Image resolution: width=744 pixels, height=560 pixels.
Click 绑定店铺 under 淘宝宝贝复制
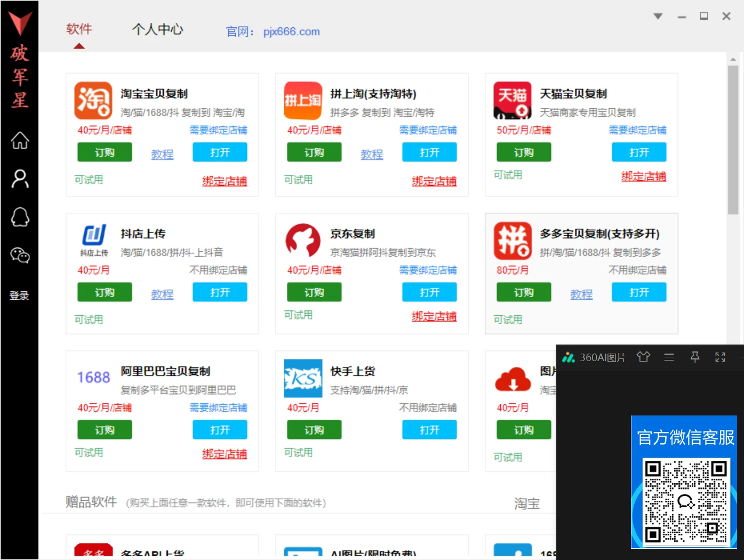225,181
